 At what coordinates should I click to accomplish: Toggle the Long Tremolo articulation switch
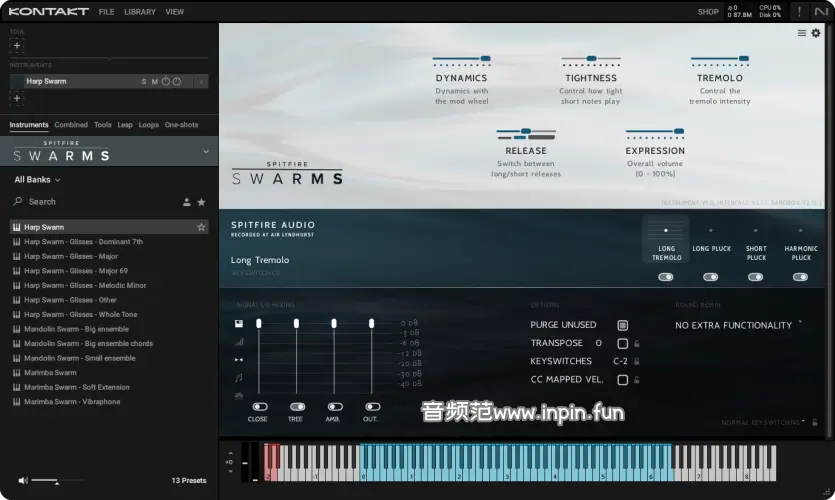(x=666, y=277)
